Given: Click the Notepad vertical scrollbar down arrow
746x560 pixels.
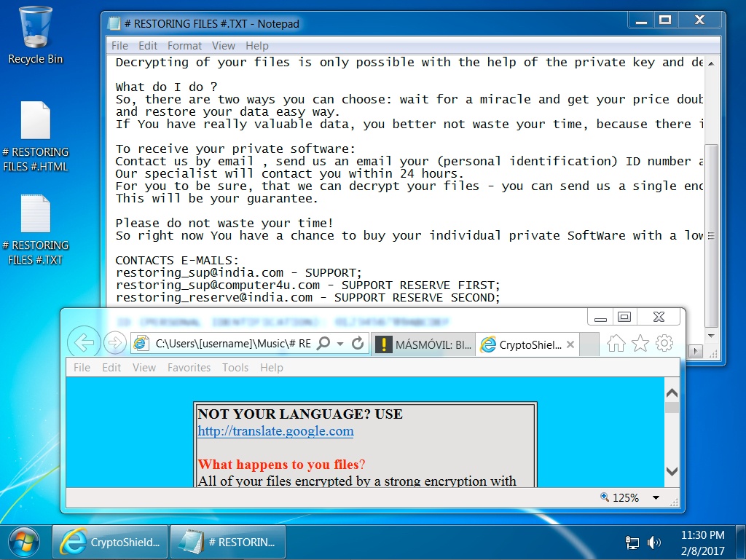Looking at the screenshot, I should click(711, 336).
